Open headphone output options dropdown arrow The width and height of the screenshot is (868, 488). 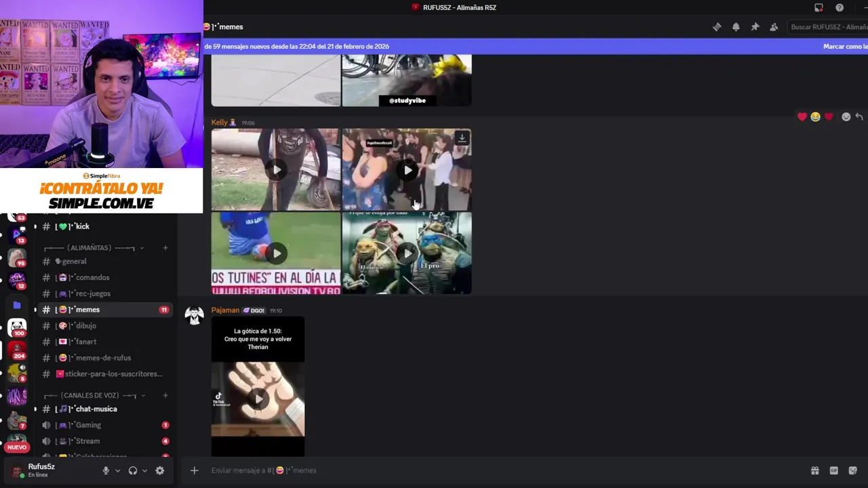click(144, 470)
